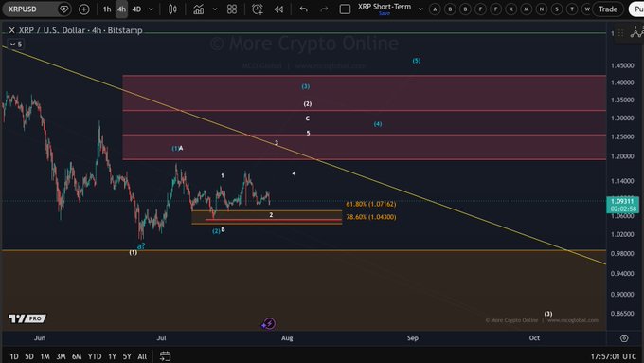This screenshot has height=363, width=644.
Task: Show All range data
Action: [x=142, y=356]
